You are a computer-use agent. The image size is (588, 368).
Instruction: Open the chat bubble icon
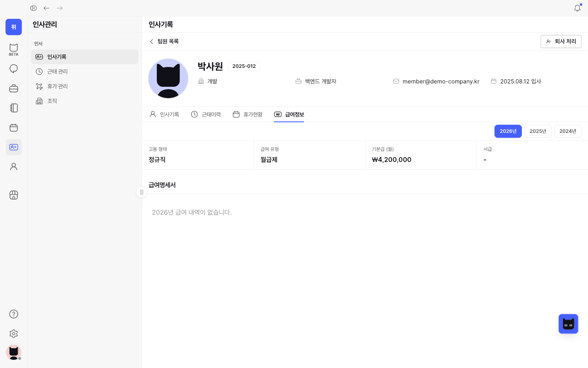(13, 69)
